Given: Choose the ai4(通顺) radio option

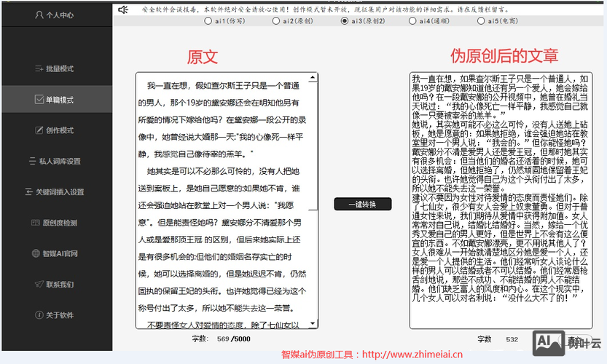Looking at the screenshot, I should point(412,21).
